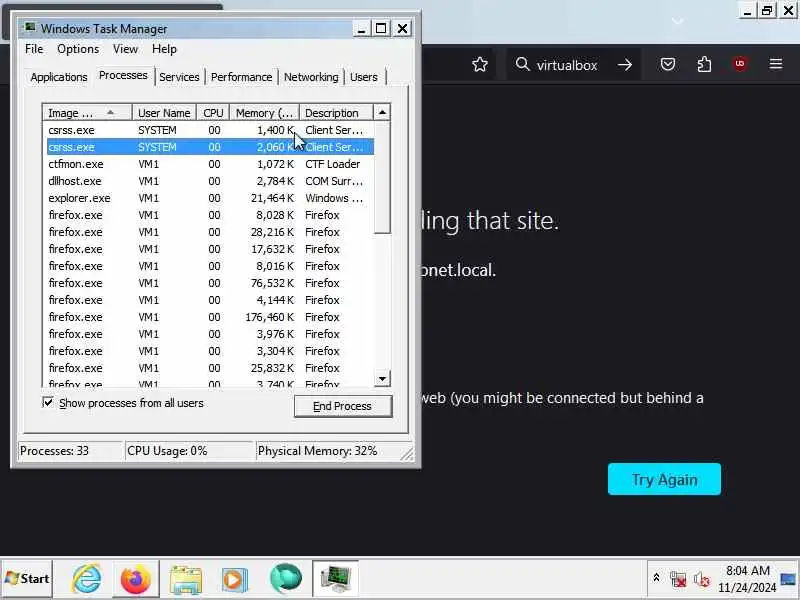
Task: Click the network status tray icon
Action: pos(678,579)
